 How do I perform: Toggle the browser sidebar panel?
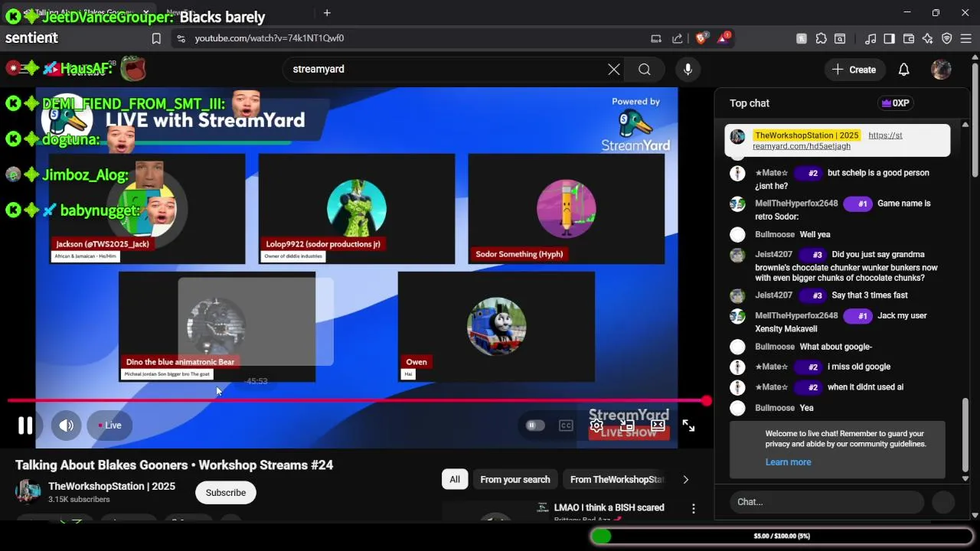pyautogui.click(x=890, y=39)
